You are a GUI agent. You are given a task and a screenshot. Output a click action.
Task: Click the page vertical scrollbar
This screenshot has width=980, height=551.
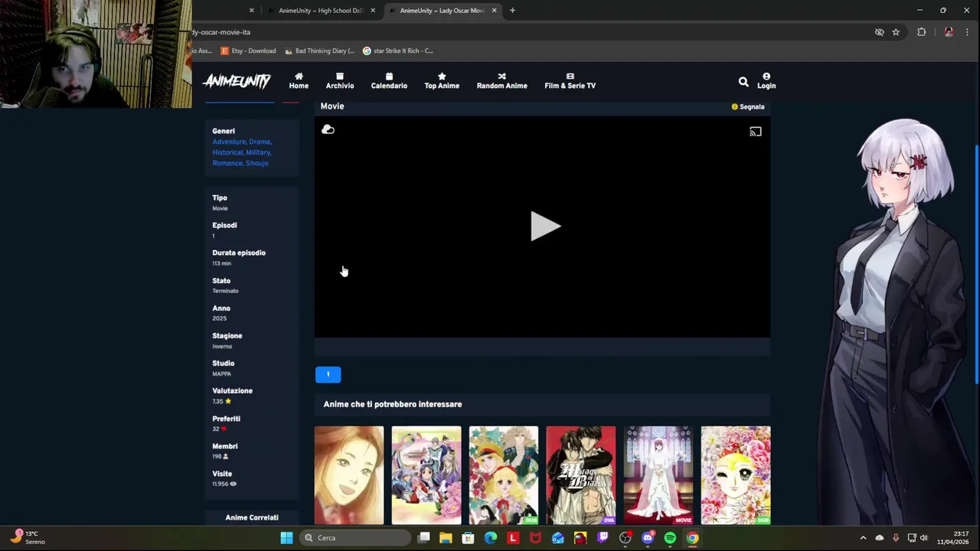(976, 264)
